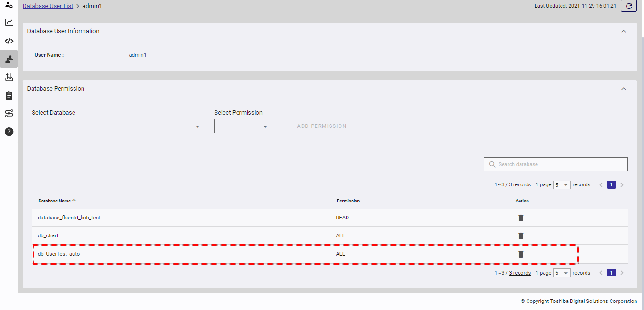This screenshot has height=310, width=644.
Task: Click the bottom '3 records' link
Action: tap(520, 273)
